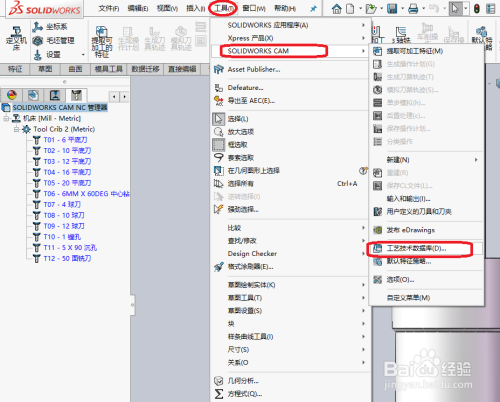Select tool T10 - 1 镗孔
The height and width of the screenshot is (402, 500).
[x=57, y=237]
